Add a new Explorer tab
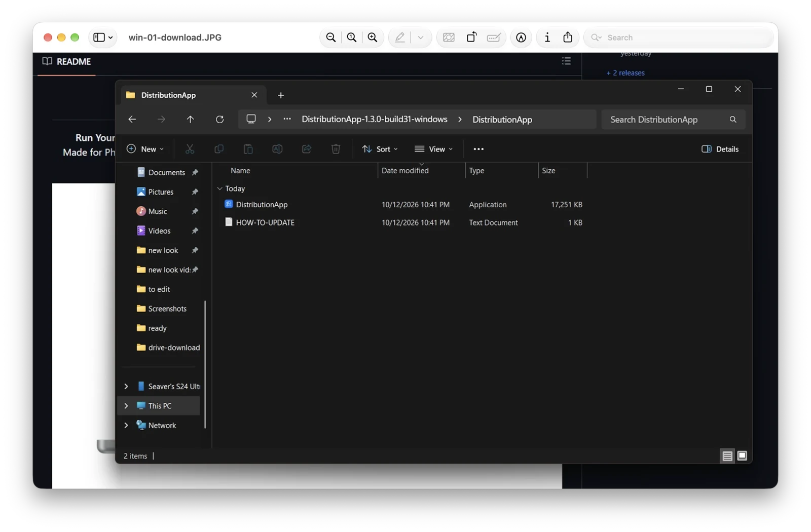The width and height of the screenshot is (811, 532). coord(281,95)
